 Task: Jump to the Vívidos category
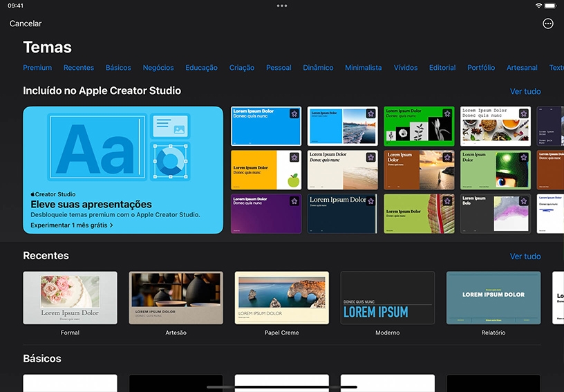click(405, 68)
